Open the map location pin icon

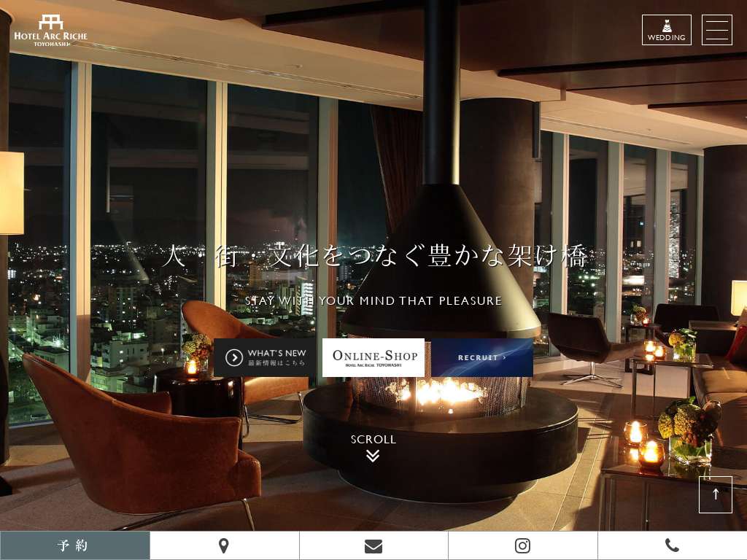click(224, 545)
